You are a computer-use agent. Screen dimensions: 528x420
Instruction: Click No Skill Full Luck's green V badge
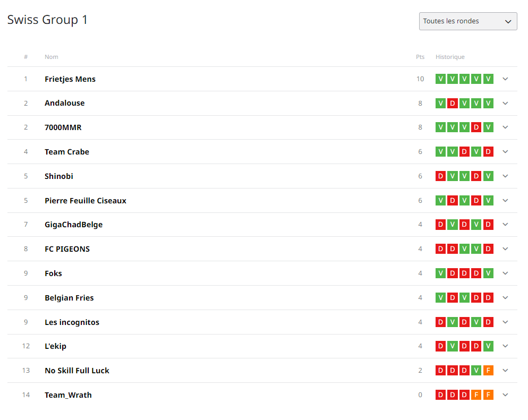point(476,371)
